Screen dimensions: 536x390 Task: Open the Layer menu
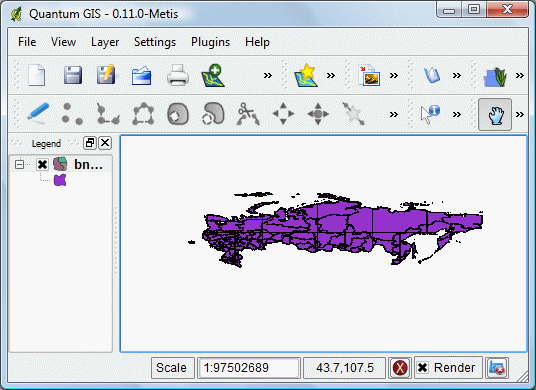[x=105, y=42]
